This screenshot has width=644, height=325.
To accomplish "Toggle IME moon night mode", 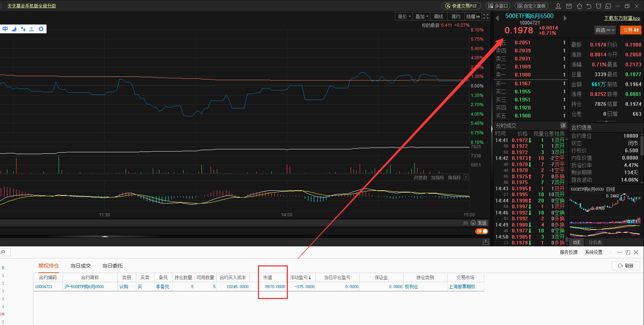I will (x=14, y=29).
